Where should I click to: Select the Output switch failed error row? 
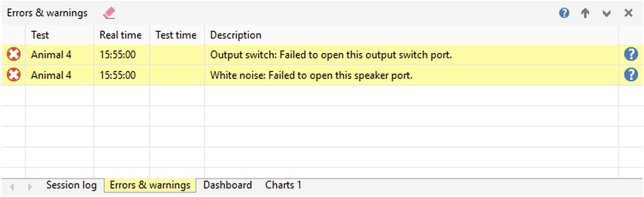(330, 55)
